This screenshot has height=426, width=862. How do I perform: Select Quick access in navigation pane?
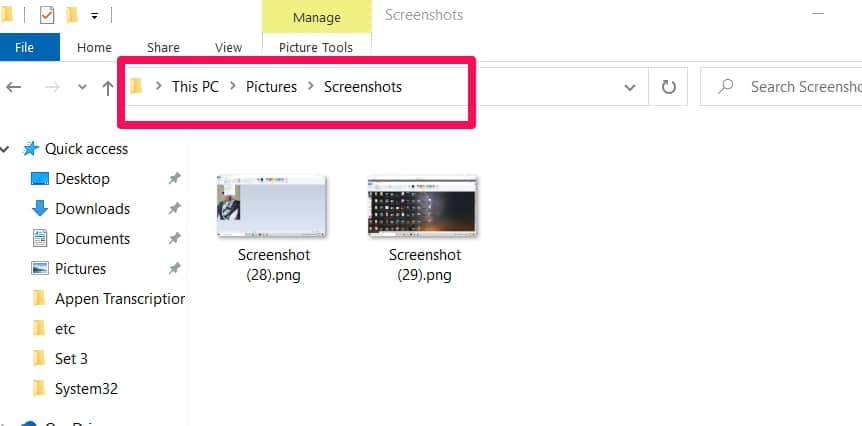[x=86, y=149]
